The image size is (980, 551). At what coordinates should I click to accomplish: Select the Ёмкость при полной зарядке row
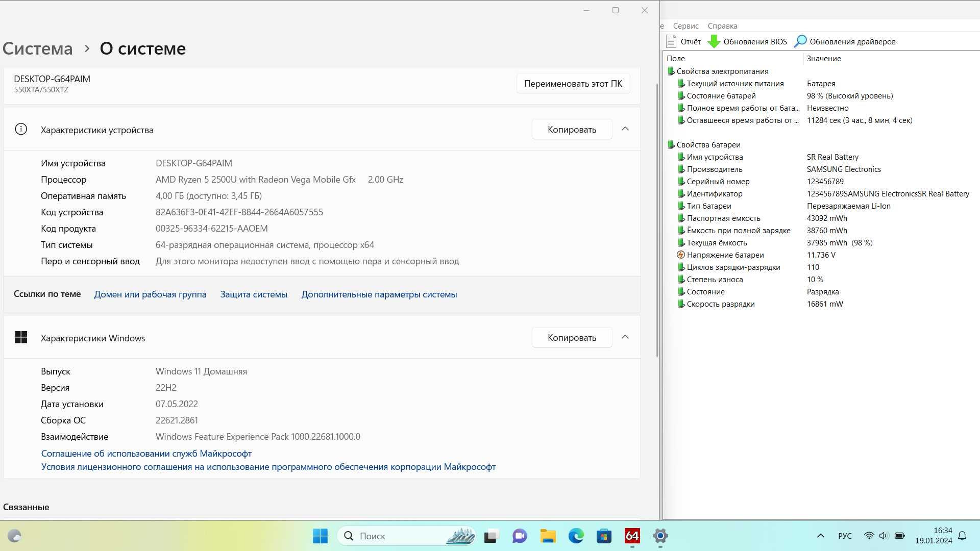pos(822,231)
